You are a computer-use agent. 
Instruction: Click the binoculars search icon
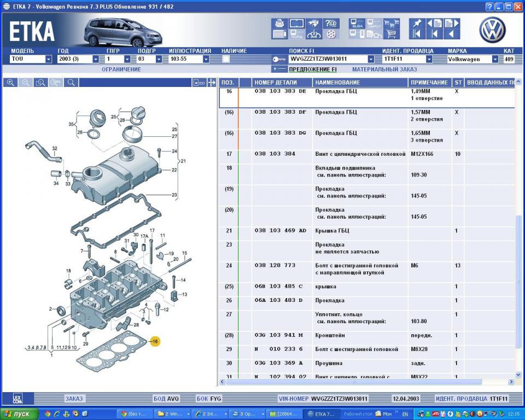pyautogui.click(x=314, y=23)
